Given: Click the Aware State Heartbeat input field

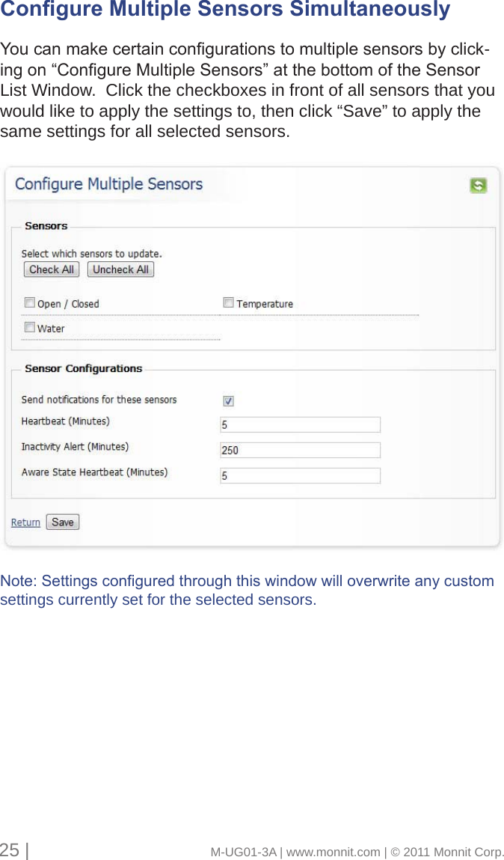Looking at the screenshot, I should click(300, 475).
